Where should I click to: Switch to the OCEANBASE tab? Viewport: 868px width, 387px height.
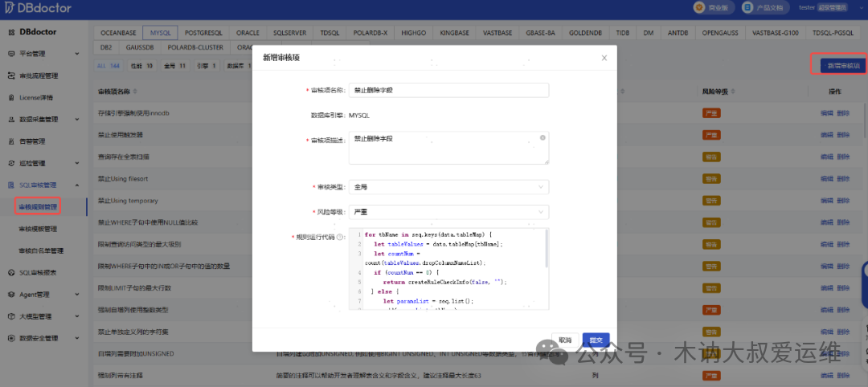118,33
